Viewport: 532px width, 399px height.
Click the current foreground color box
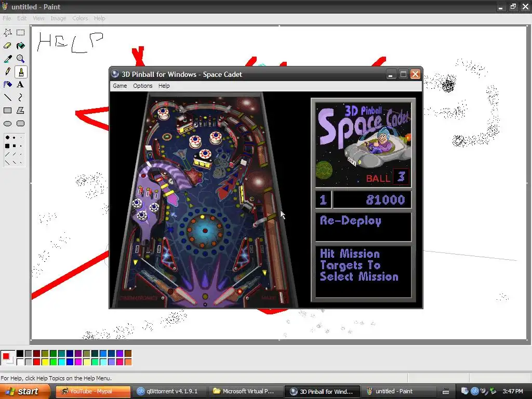6,356
